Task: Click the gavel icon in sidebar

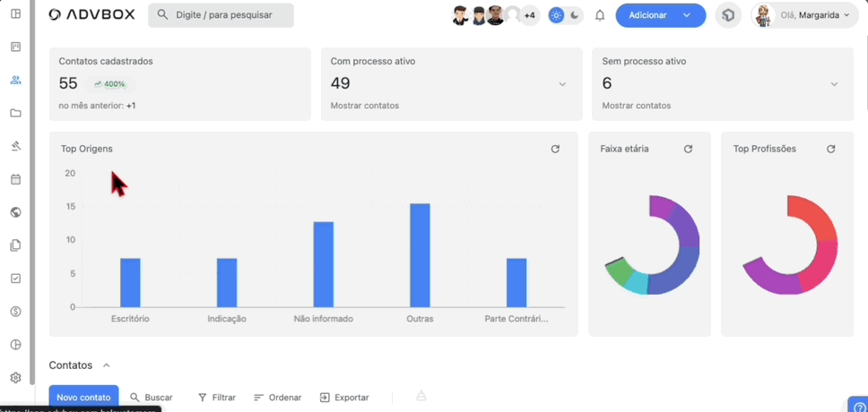Action: [15, 146]
